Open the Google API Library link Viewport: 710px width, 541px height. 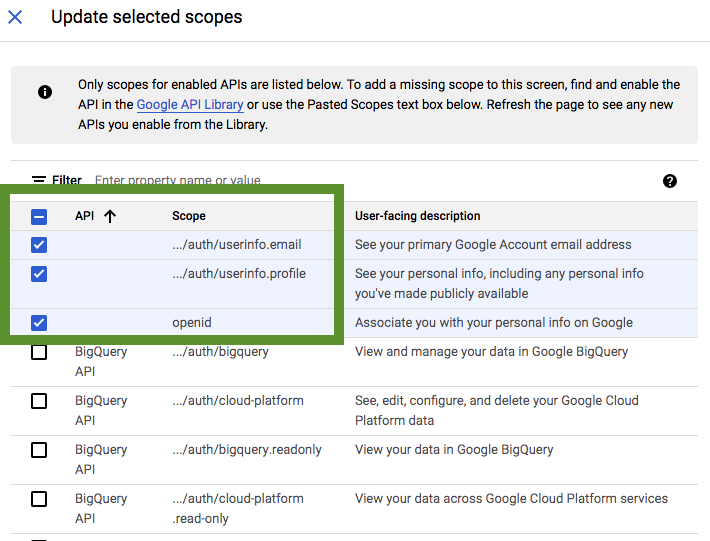pos(190,105)
